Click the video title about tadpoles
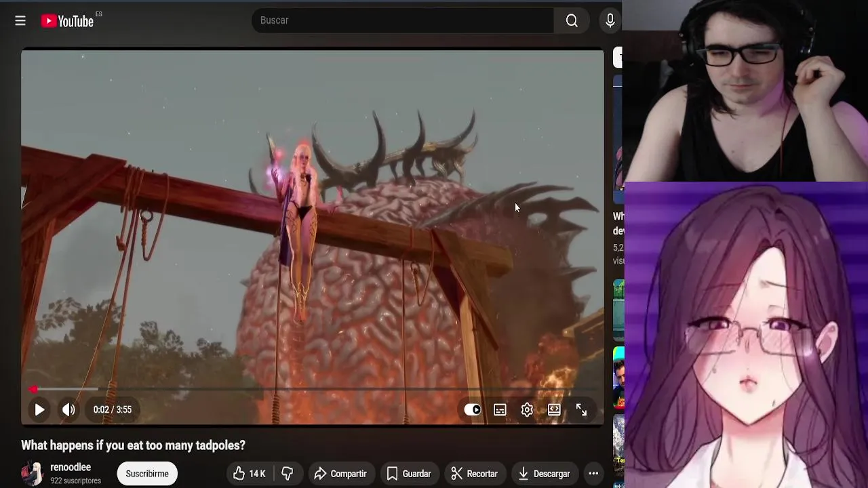Screen dimensions: 868x488 pyautogui.click(x=133, y=445)
